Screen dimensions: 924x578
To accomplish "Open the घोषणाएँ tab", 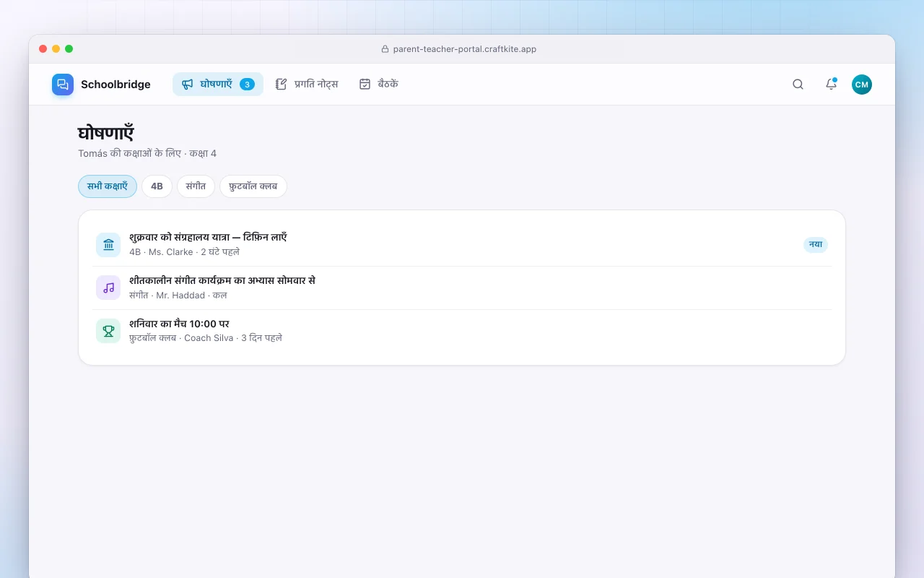I will click(218, 85).
